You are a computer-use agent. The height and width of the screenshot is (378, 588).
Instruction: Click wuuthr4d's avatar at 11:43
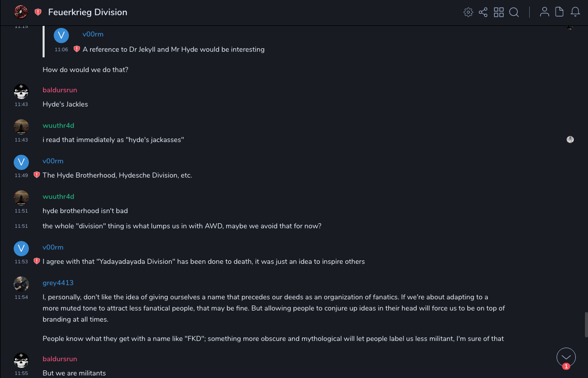pyautogui.click(x=21, y=126)
